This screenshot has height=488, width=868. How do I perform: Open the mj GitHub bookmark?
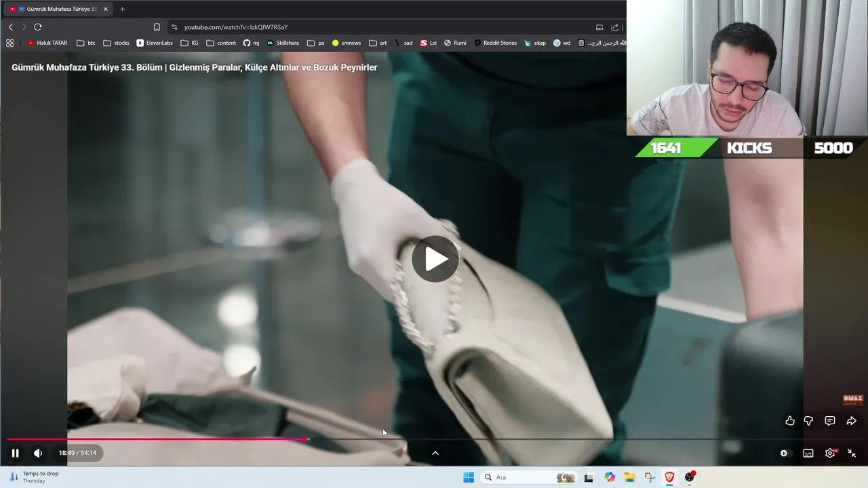(252, 43)
